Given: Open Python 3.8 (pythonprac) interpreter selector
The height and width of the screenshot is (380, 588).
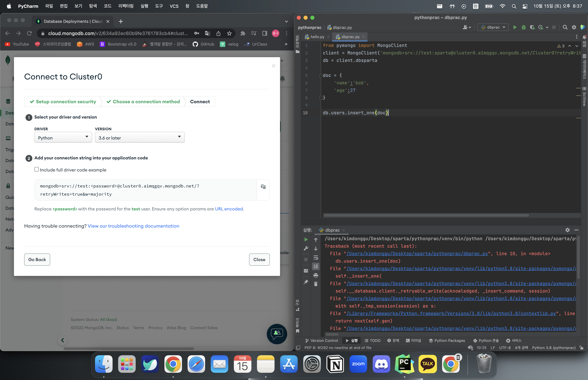Looking at the screenshot, I should (554, 348).
